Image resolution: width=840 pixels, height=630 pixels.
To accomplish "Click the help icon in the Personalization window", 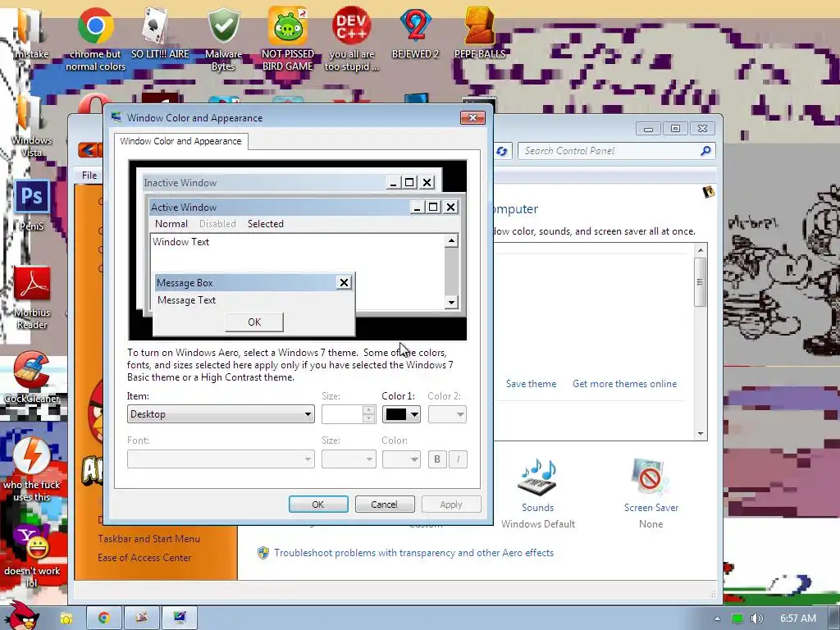I will [x=708, y=192].
